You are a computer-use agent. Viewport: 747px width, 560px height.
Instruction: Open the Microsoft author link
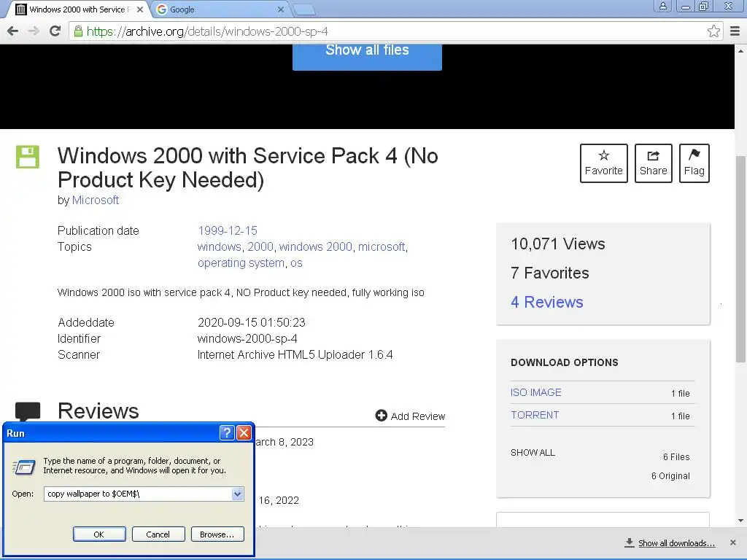pos(96,200)
